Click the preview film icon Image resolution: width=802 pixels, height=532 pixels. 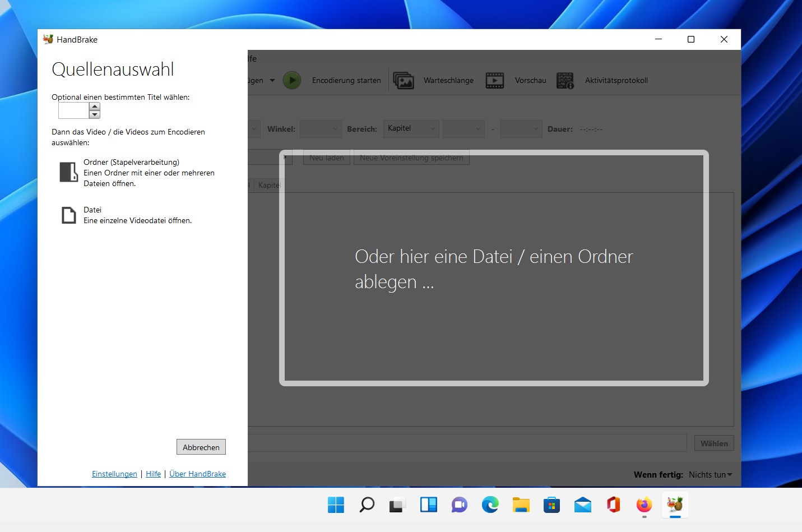(x=495, y=80)
